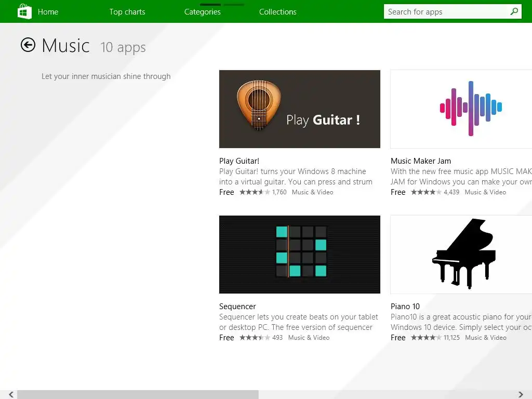The width and height of the screenshot is (532, 399).
Task: Open the Categories menu
Action: (202, 12)
